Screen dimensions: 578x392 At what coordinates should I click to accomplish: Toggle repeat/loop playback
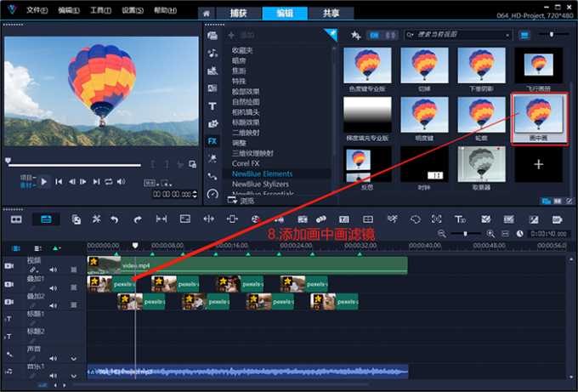[x=109, y=181]
